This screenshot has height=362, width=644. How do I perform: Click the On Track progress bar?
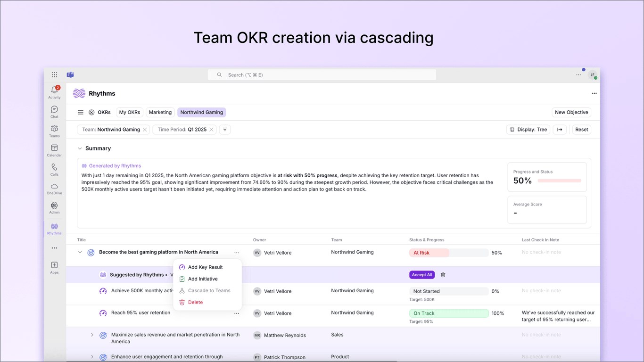[x=449, y=313]
